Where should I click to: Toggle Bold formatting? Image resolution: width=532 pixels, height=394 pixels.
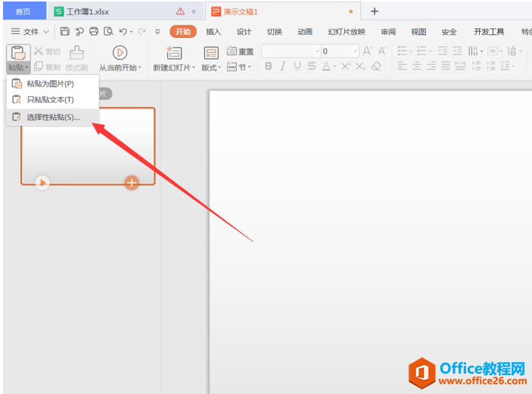click(x=268, y=66)
